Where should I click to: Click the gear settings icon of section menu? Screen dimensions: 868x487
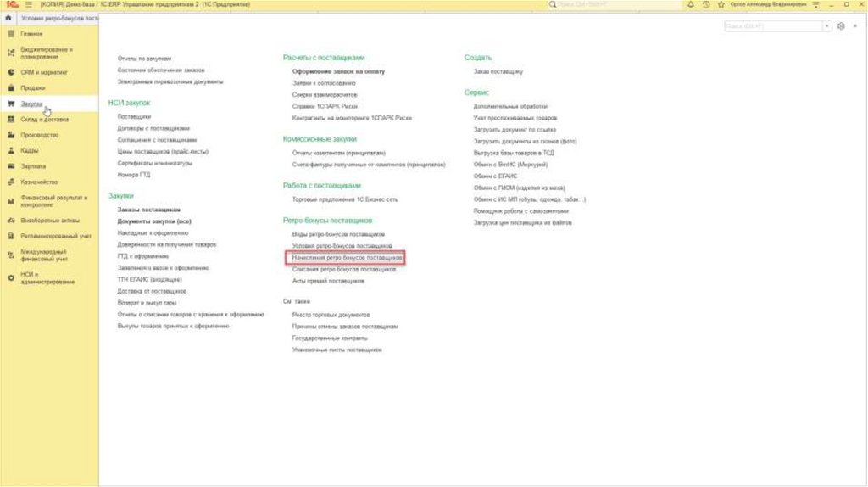pos(841,26)
